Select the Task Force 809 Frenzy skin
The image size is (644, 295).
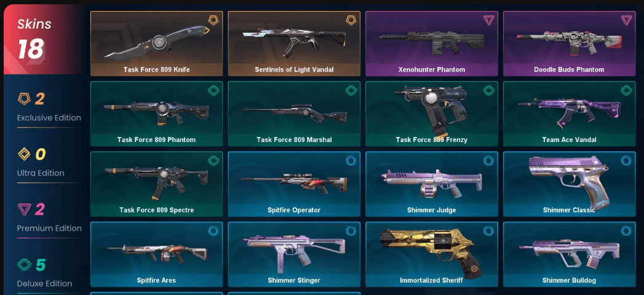tap(432, 114)
